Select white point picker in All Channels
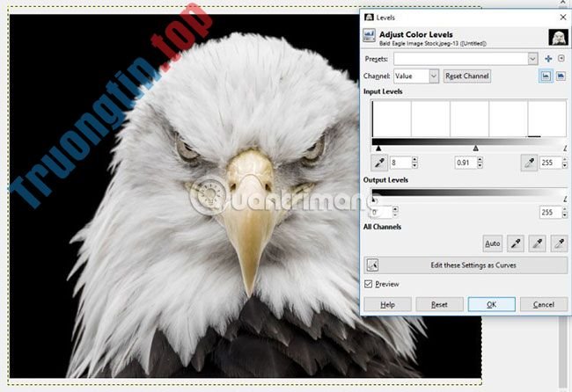Viewport: 572px width, 392px height. click(x=559, y=243)
